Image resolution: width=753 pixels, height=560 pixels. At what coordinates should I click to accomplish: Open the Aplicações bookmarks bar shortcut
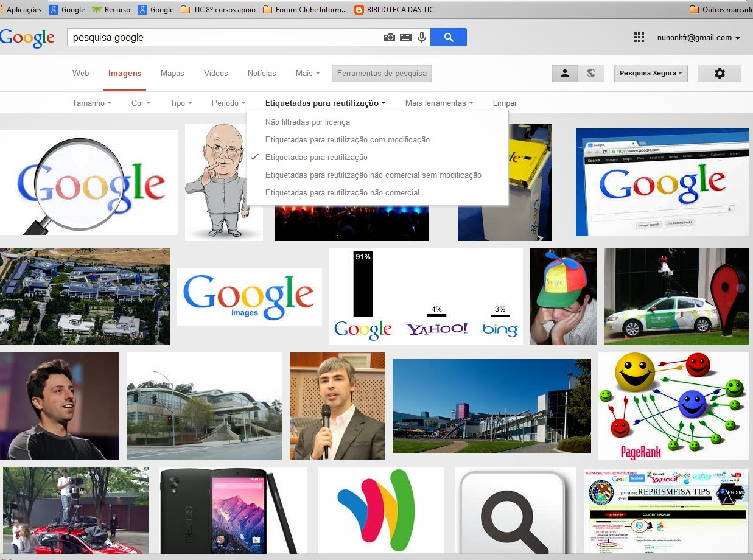pyautogui.click(x=21, y=9)
